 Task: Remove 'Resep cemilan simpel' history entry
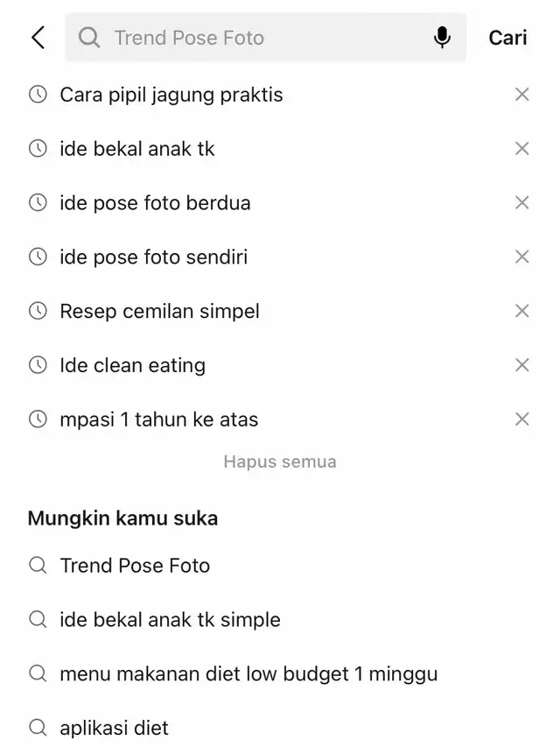522,311
